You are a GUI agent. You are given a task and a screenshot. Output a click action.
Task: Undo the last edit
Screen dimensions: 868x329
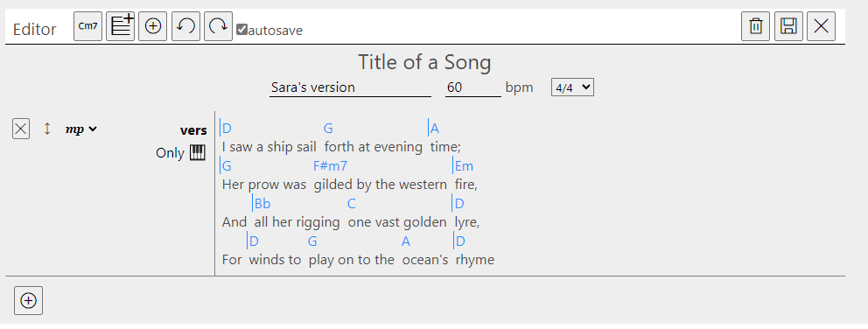click(x=186, y=26)
